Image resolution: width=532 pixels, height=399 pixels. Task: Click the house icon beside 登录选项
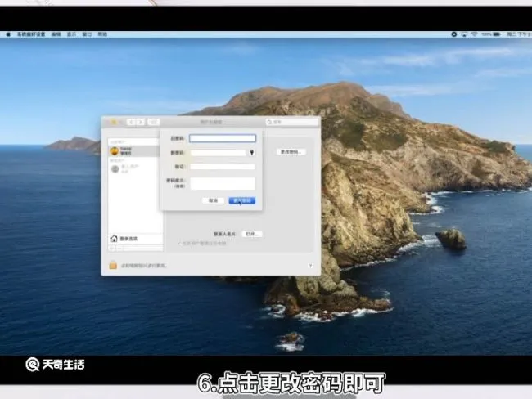115,239
